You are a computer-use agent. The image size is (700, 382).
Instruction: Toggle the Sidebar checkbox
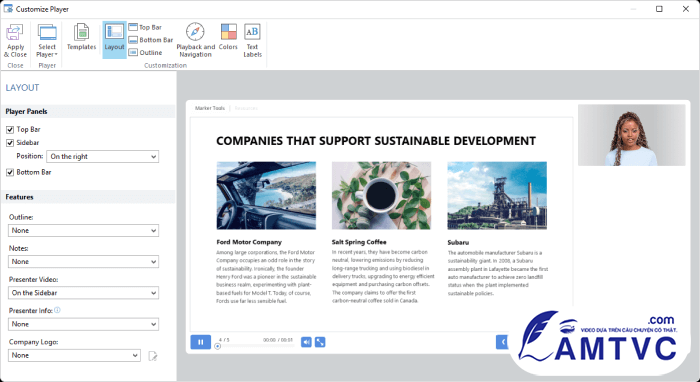click(x=10, y=143)
